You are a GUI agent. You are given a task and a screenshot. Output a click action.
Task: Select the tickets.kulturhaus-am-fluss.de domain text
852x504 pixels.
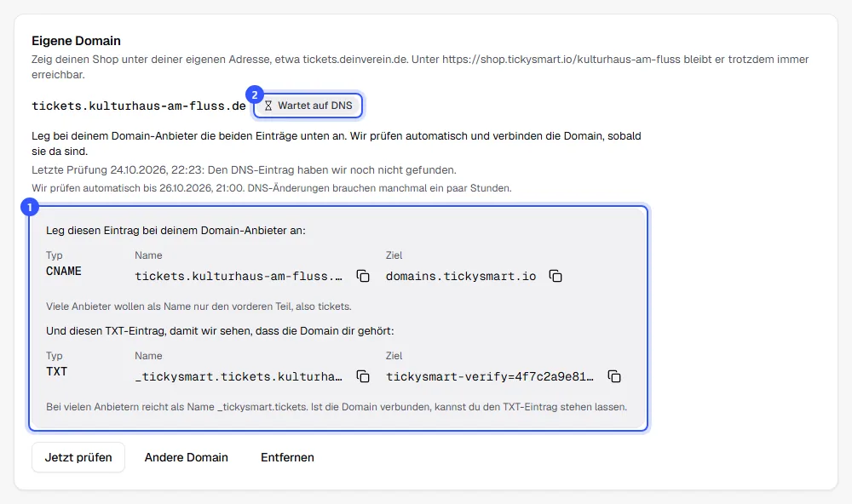pos(139,106)
